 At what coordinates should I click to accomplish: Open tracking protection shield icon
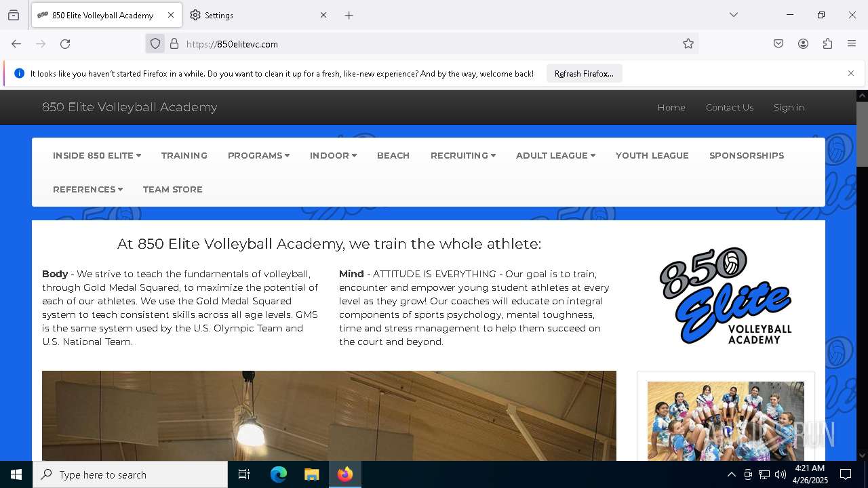(x=155, y=44)
